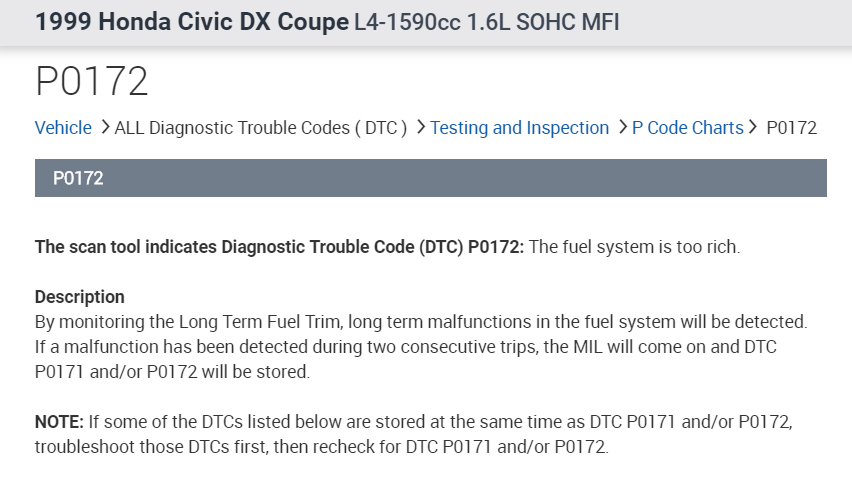Image resolution: width=852 pixels, height=485 pixels.
Task: Click the 'troubleshoot those DTCs first' line
Action: click(321, 447)
